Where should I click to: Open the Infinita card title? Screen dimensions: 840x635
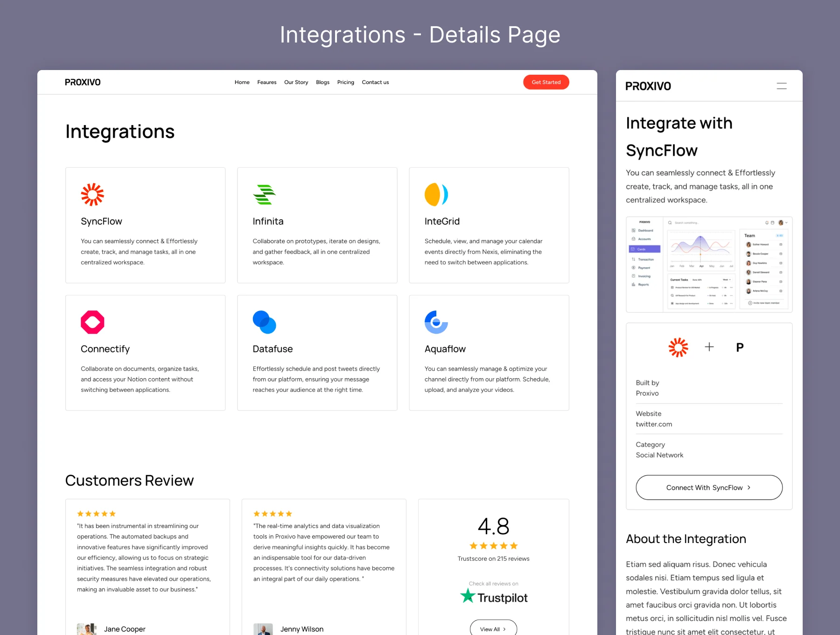point(268,221)
